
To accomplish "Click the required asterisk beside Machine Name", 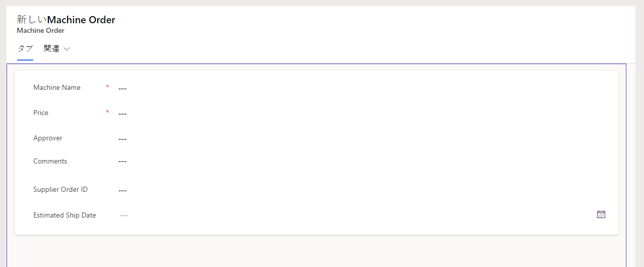I will 107,87.
